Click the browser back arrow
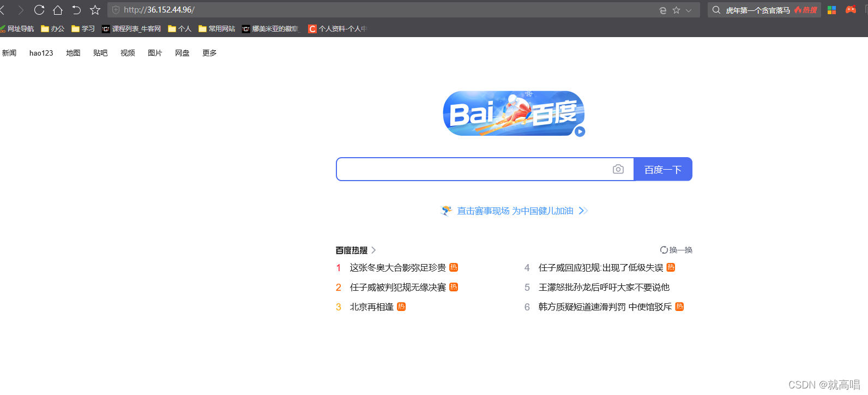868x395 pixels. [x=3, y=10]
